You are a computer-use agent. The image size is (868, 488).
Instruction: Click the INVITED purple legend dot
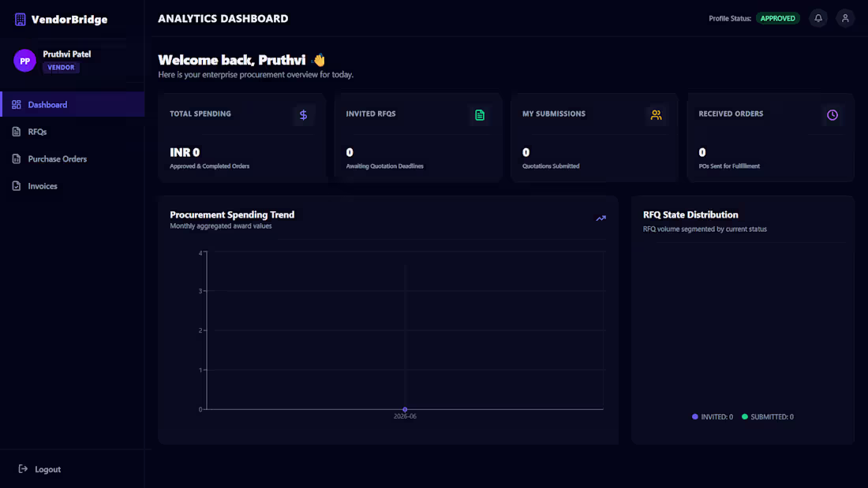click(694, 416)
